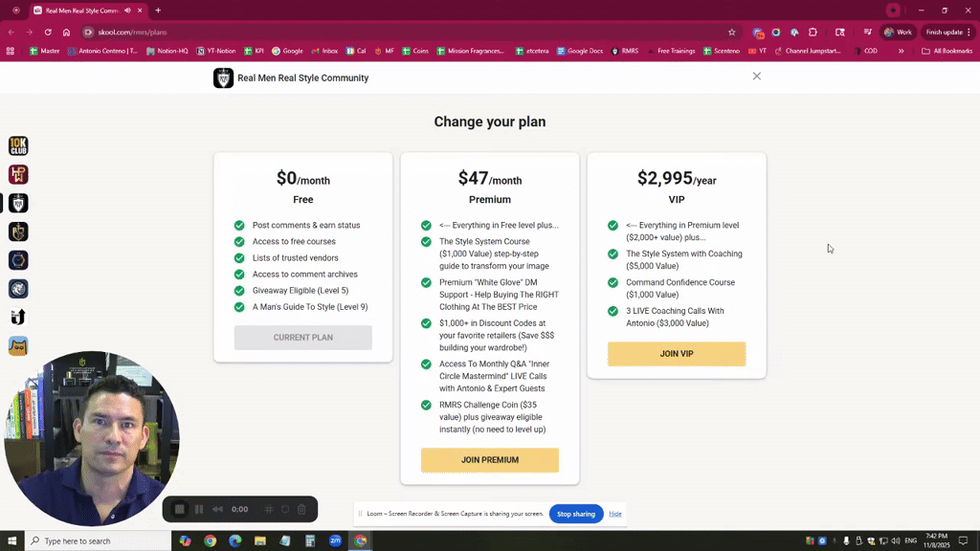The width and height of the screenshot is (980, 551).
Task: Click the 7:42 PM clock
Action: pos(936,536)
